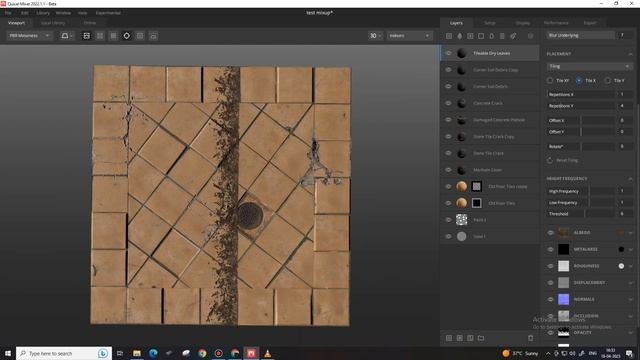Expand the Albedo channel options
640x360 pixels.
pyautogui.click(x=631, y=233)
